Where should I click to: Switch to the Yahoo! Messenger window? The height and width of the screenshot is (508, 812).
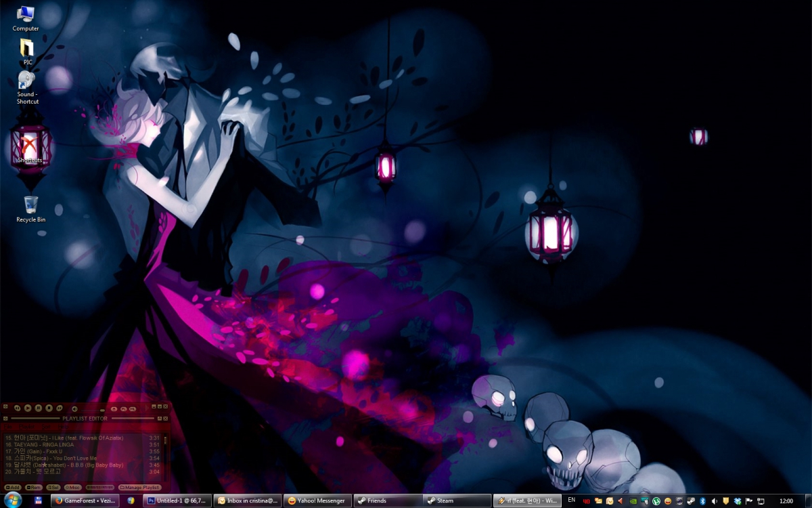pos(317,501)
